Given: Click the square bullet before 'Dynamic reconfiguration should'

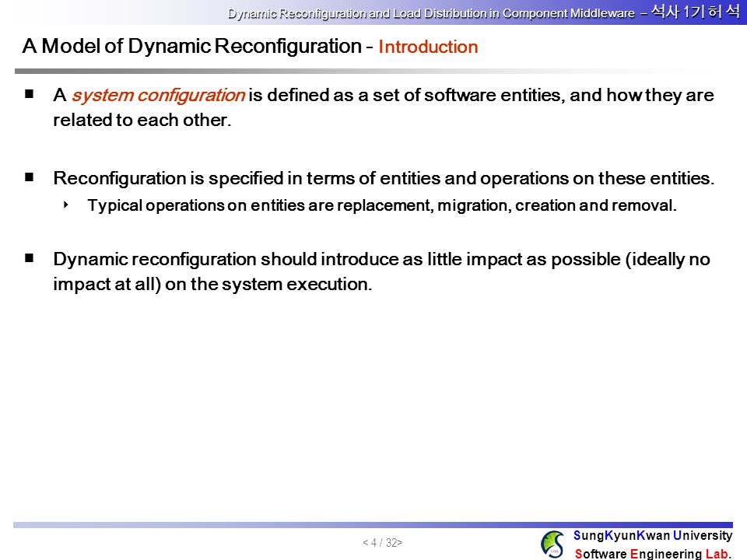Looking at the screenshot, I should click(x=29, y=258).
